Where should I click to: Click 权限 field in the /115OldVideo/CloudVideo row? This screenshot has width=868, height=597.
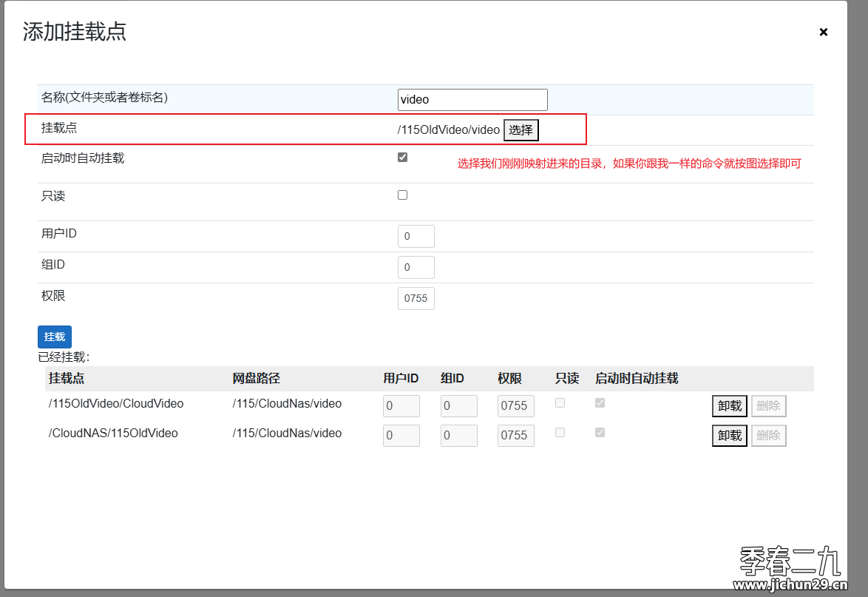[x=515, y=406]
